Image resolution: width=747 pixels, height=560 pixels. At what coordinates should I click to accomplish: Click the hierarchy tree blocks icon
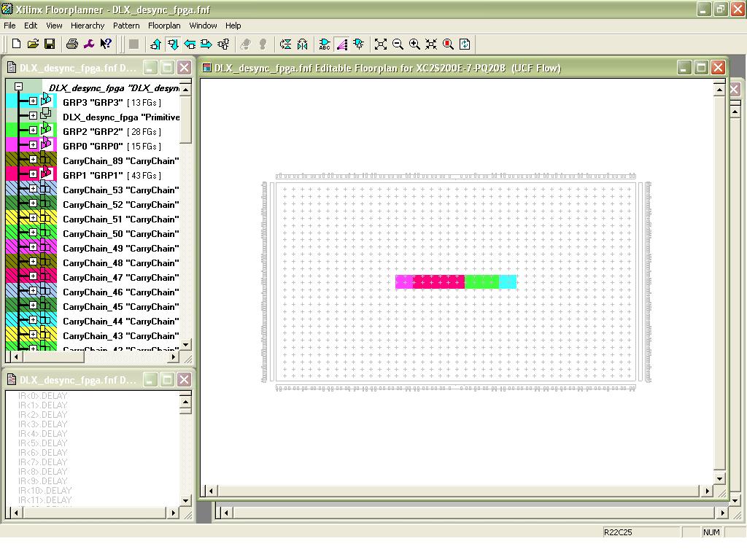tap(223, 44)
